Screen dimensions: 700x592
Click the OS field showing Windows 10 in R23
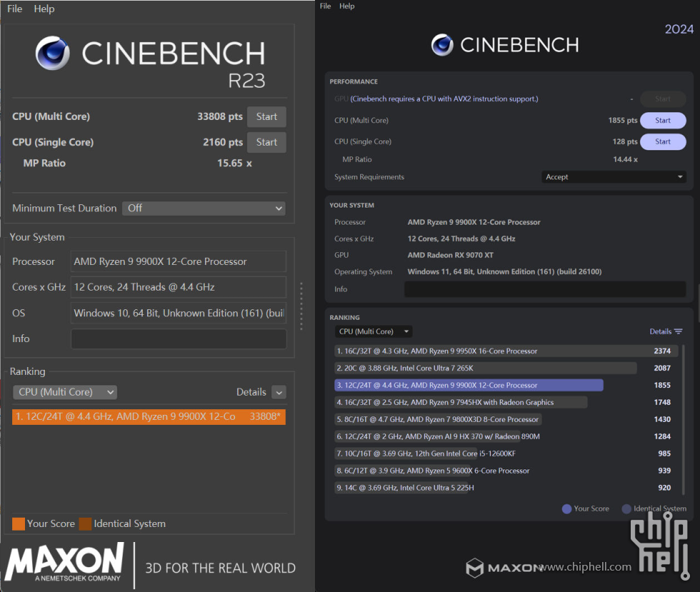tap(179, 313)
